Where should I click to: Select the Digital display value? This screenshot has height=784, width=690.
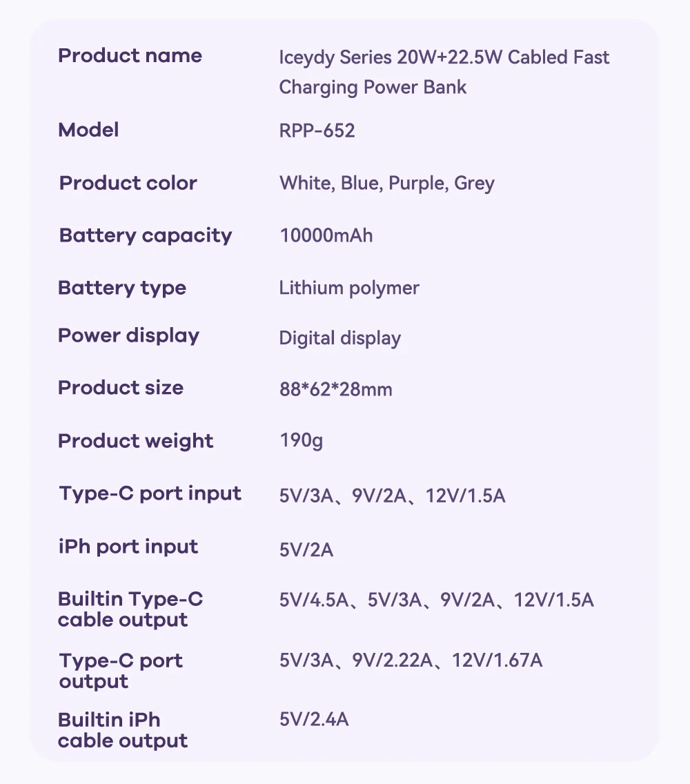(339, 338)
